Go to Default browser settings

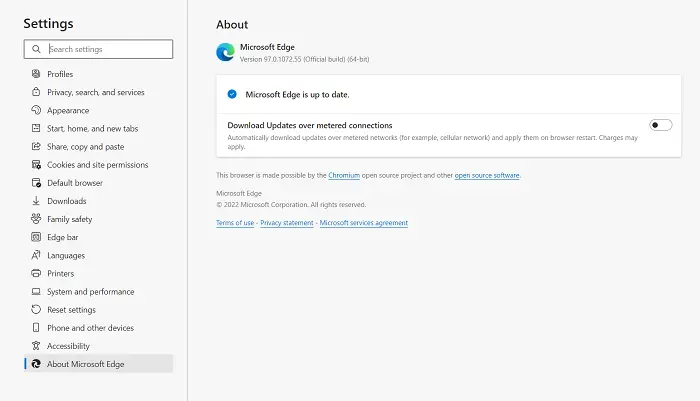(98, 183)
